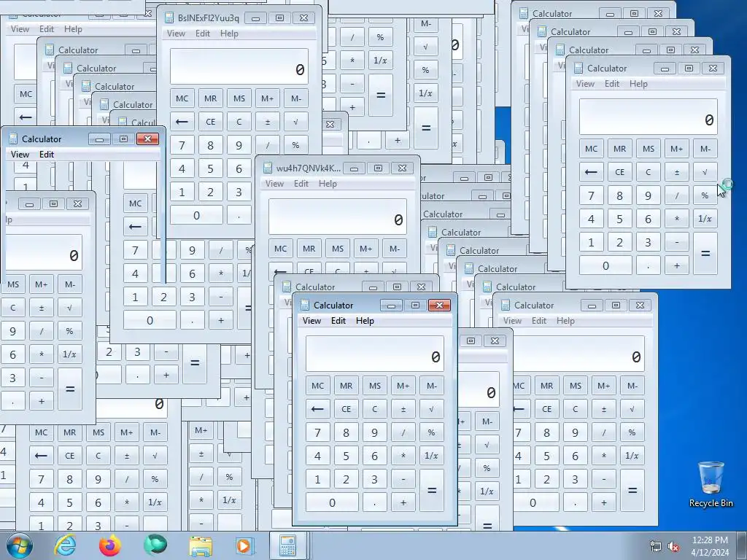Click the ± sign key in top-right Calculator
Screen dimensions: 747x560
[677, 172]
